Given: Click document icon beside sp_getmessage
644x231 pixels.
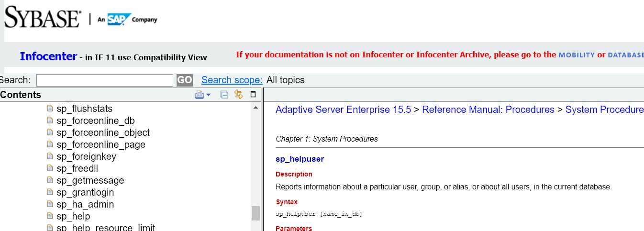Looking at the screenshot, I should [x=50, y=180].
